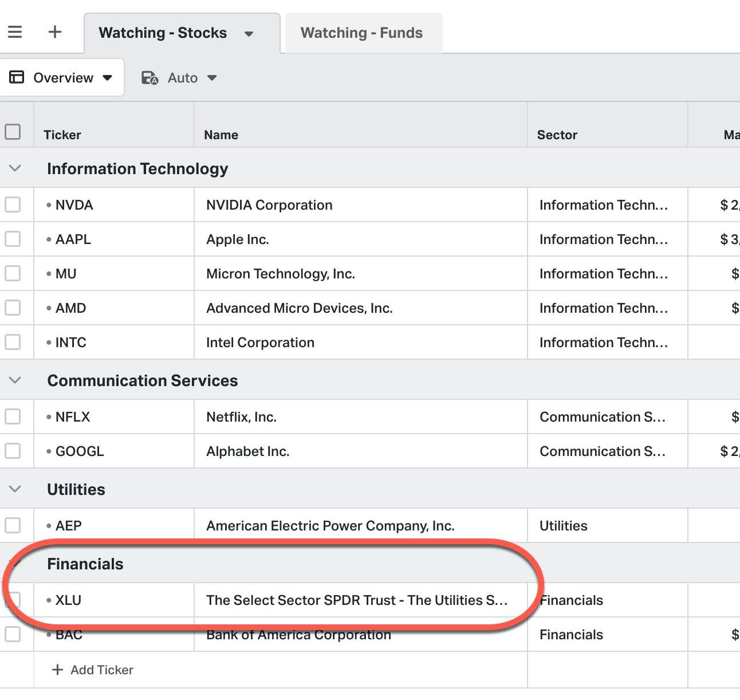Check the INTC row checkbox
This screenshot has width=740, height=700.
(13, 342)
